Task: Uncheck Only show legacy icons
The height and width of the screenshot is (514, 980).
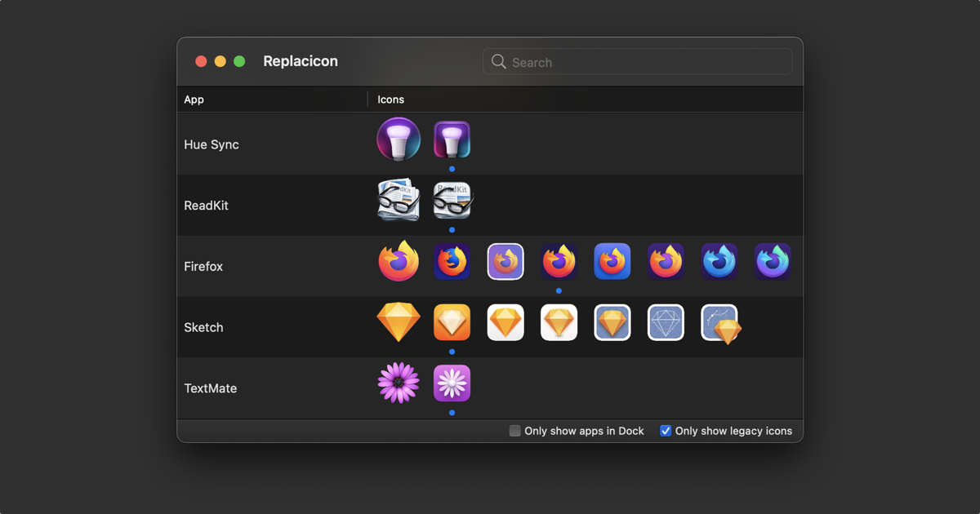Action: [666, 431]
